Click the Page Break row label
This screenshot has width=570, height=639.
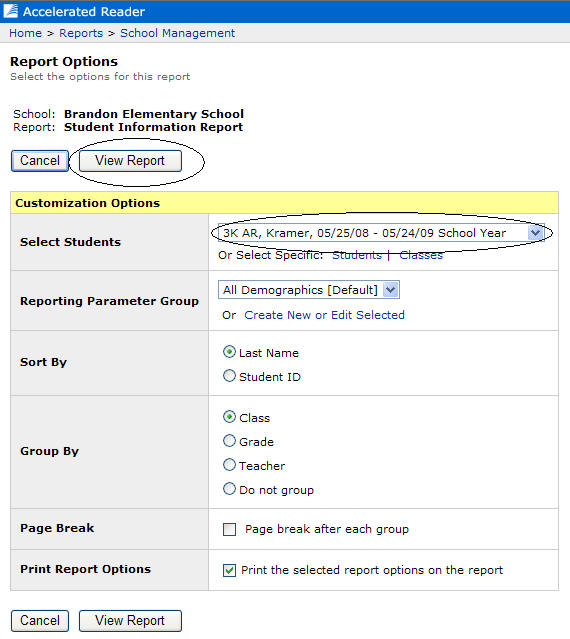pos(57,528)
